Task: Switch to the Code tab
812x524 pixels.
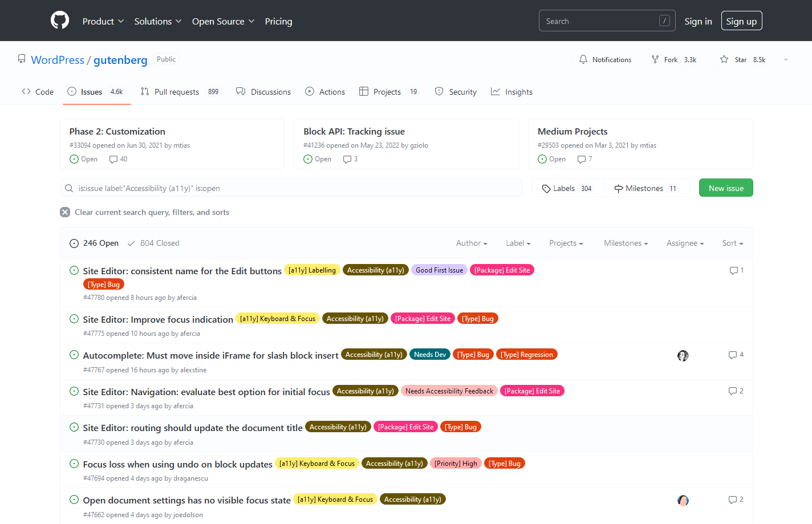Action: pos(38,92)
